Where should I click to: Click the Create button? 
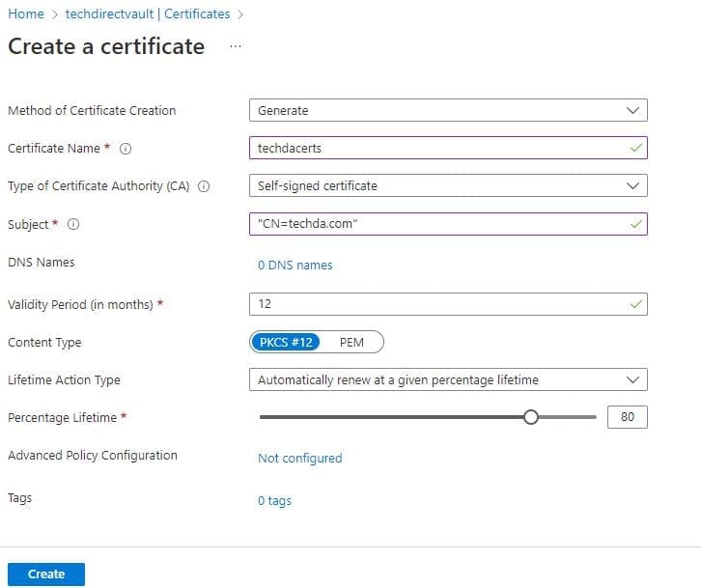[46, 574]
